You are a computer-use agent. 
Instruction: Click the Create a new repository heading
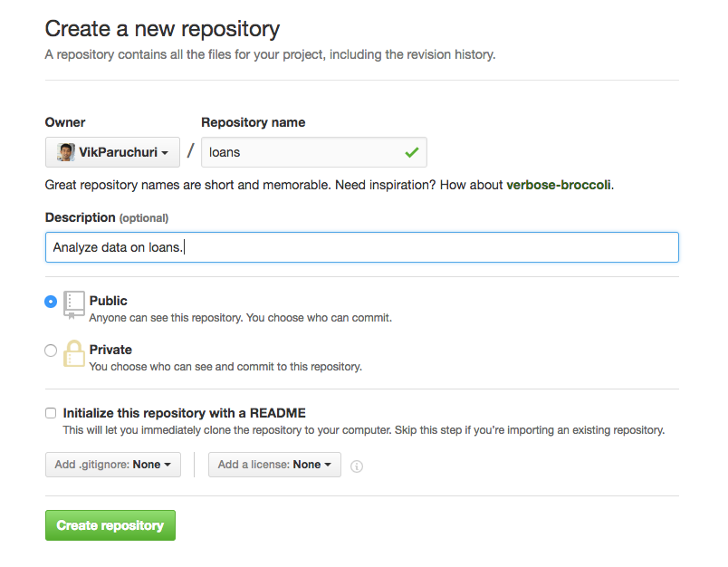(162, 29)
